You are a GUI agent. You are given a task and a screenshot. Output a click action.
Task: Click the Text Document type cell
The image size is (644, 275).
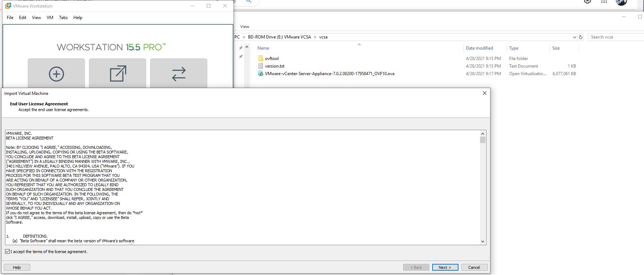(524, 66)
